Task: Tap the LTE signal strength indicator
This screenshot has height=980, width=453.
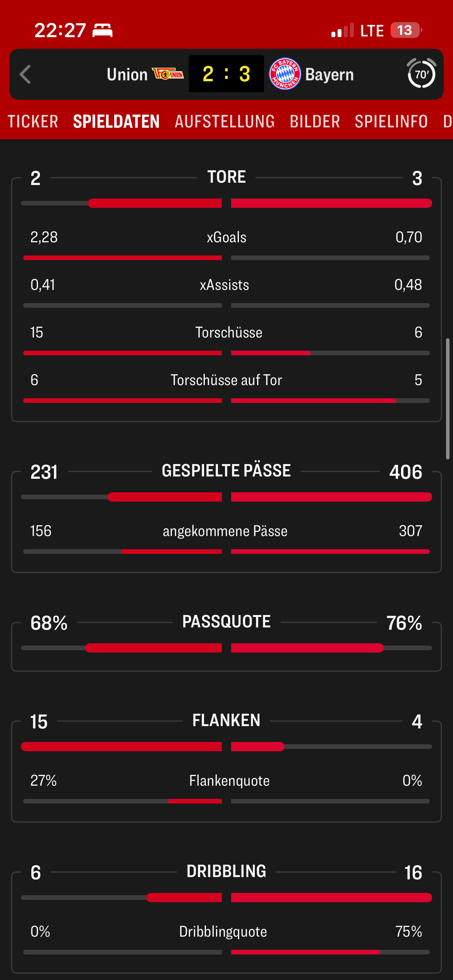Action: point(343,31)
